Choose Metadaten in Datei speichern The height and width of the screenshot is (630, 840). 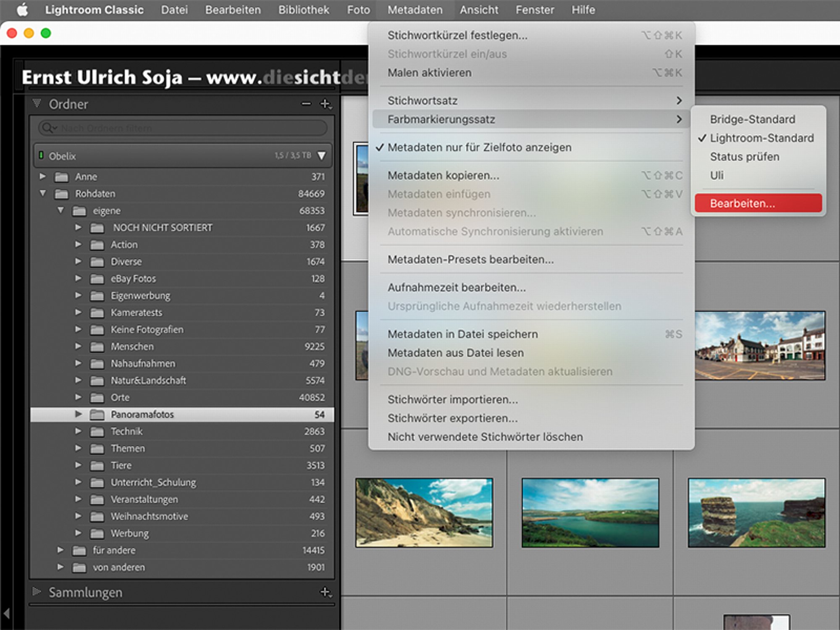(531, 334)
